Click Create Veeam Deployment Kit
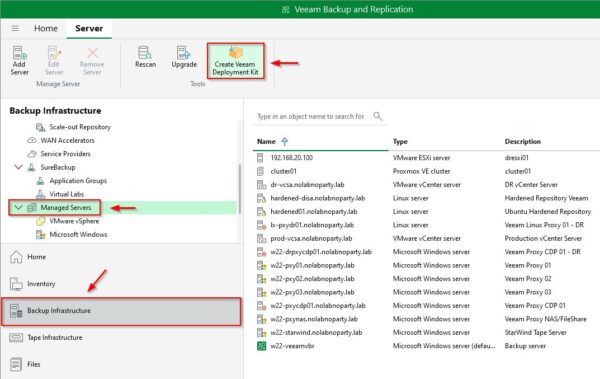600x379 pixels. click(235, 61)
